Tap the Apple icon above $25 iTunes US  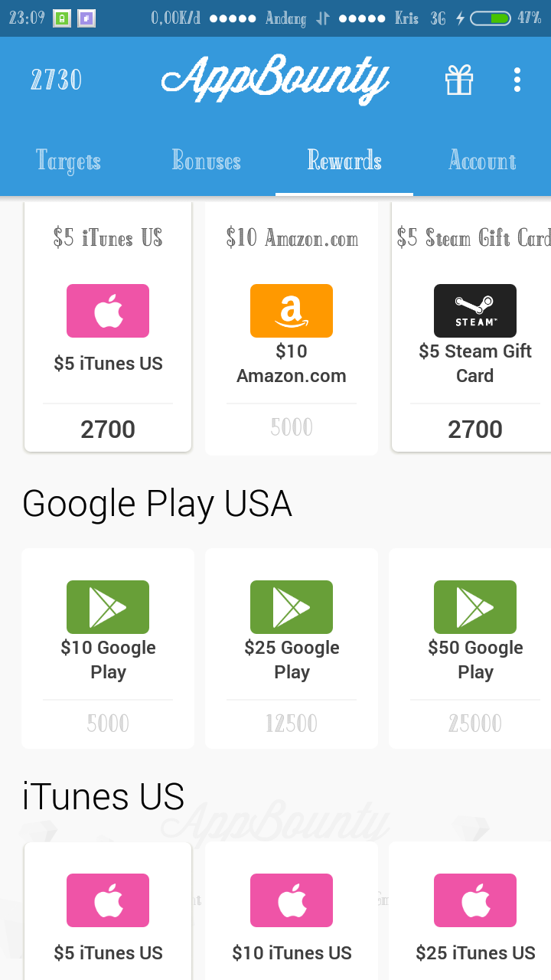click(x=475, y=900)
